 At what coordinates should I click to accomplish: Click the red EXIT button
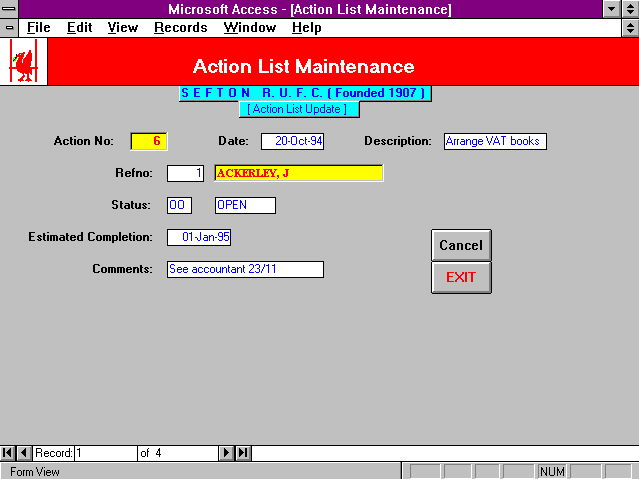pos(461,277)
